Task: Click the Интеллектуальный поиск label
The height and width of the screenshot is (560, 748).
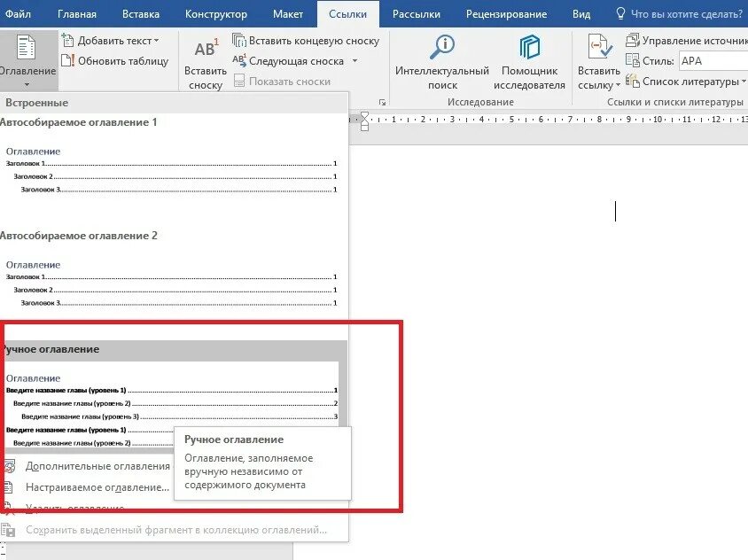Action: (442, 78)
